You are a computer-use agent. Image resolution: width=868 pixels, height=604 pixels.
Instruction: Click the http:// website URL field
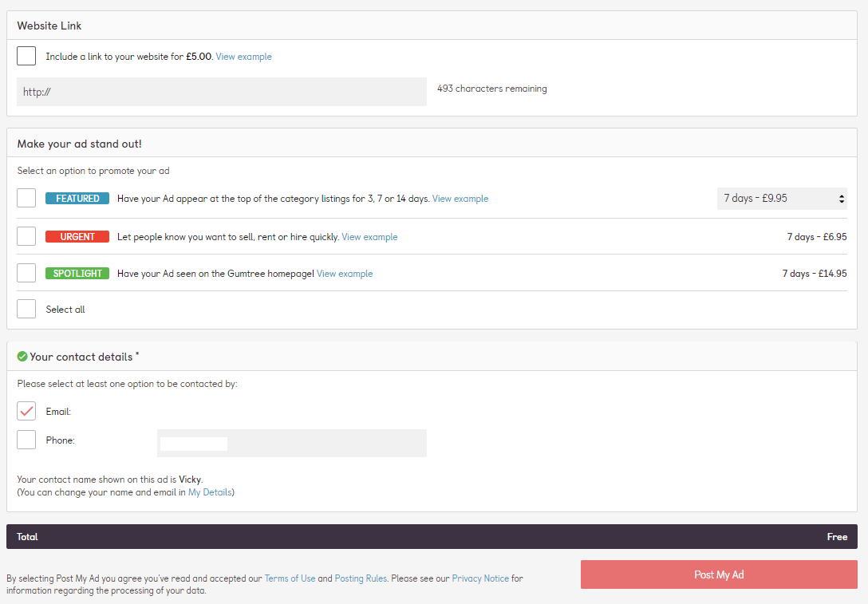[x=221, y=92]
